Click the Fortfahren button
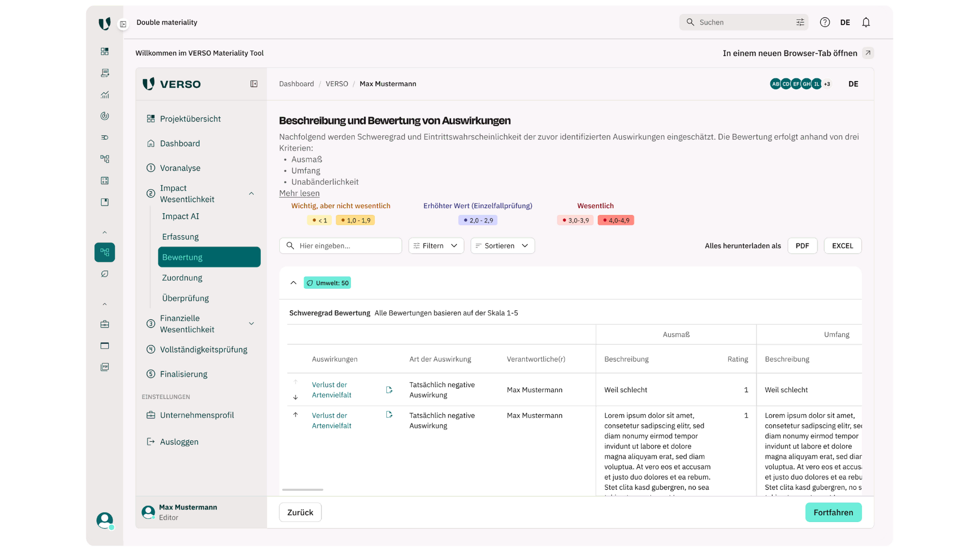 click(x=833, y=512)
